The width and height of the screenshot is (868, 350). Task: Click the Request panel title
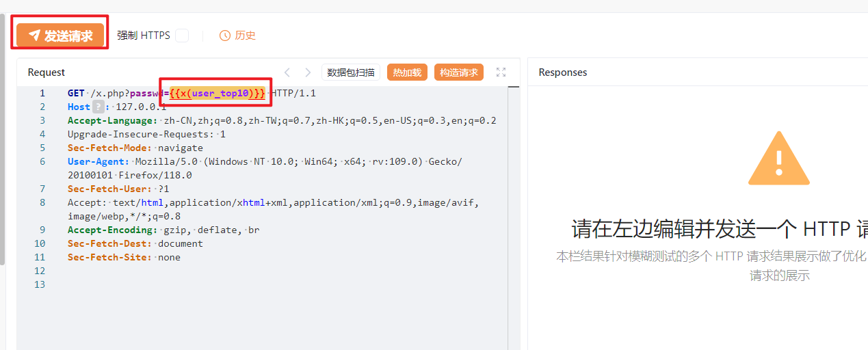[x=47, y=72]
